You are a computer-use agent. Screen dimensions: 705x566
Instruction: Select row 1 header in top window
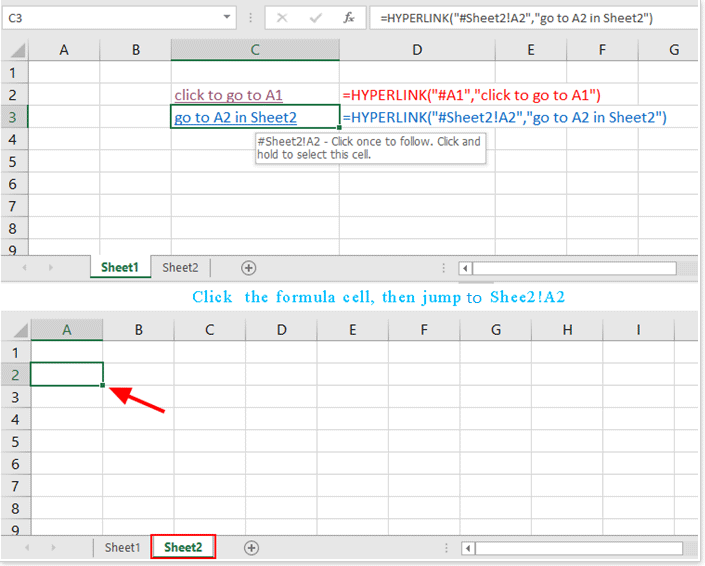[x=14, y=72]
